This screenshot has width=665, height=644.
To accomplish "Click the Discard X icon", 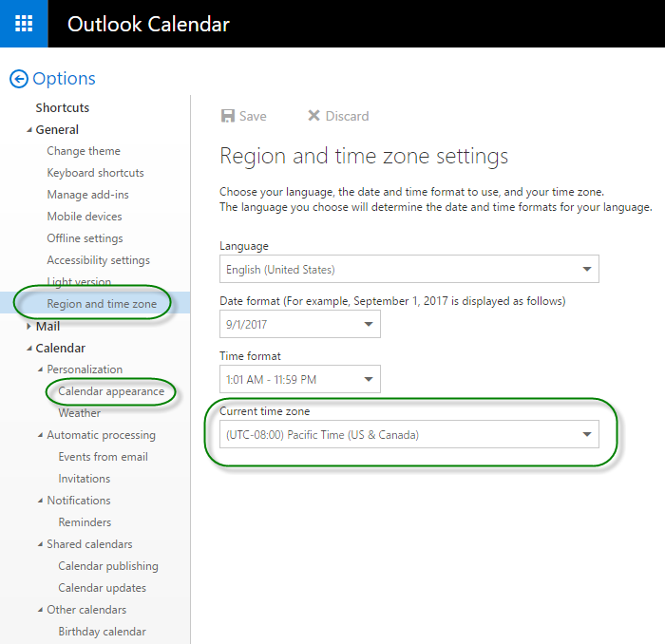I will click(313, 115).
